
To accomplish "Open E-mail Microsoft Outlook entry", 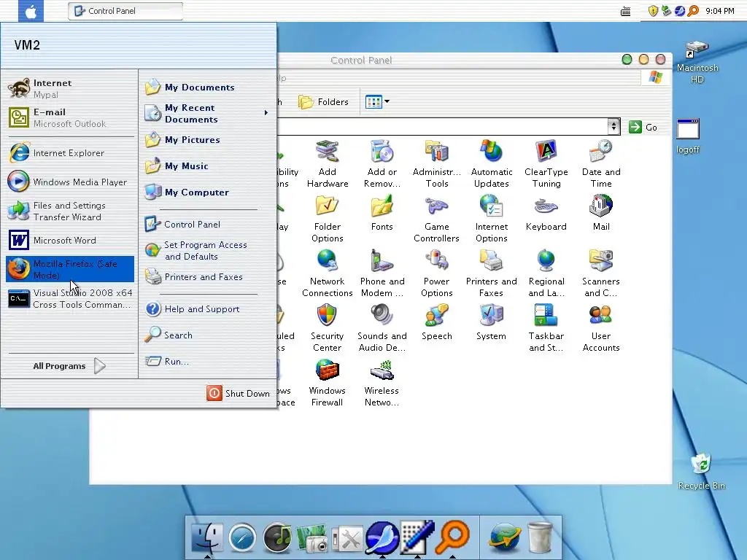I will click(70, 117).
